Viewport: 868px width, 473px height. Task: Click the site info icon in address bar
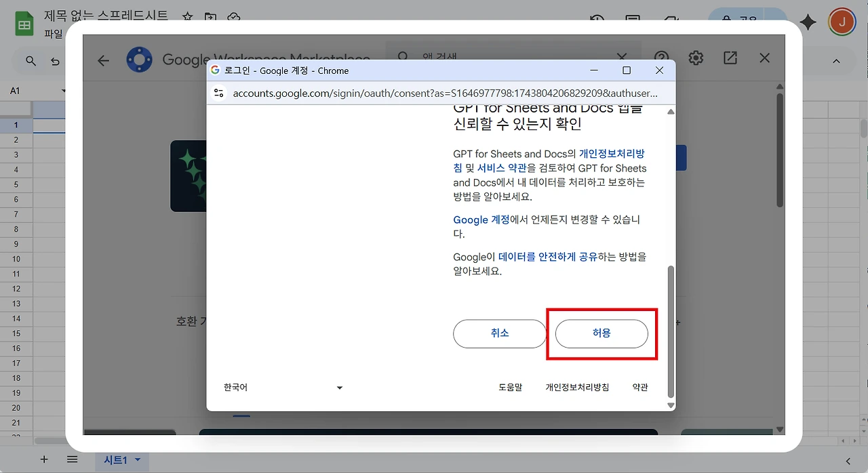(218, 93)
